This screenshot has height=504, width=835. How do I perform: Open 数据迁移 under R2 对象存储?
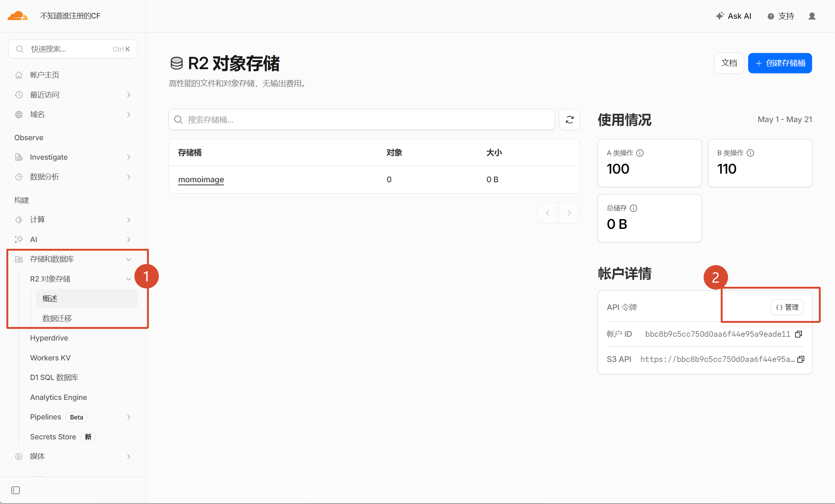point(57,318)
